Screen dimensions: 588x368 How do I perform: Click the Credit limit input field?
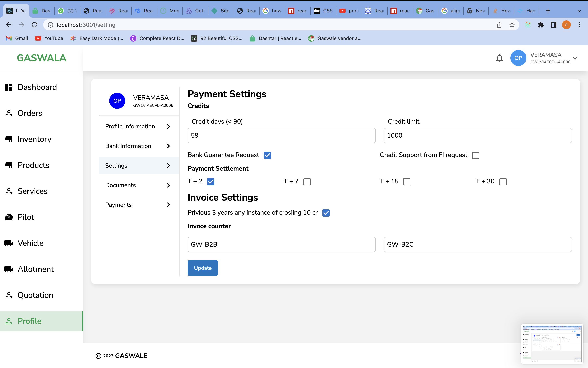point(478,136)
